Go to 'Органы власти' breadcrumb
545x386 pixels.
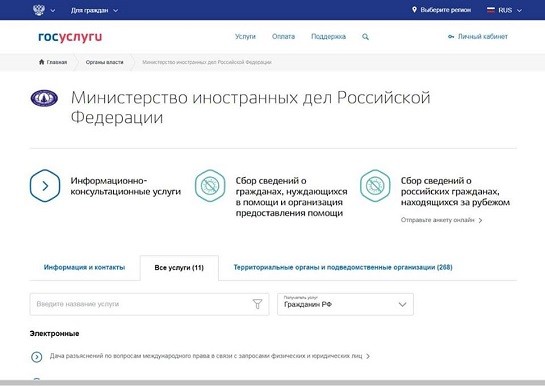(105, 62)
